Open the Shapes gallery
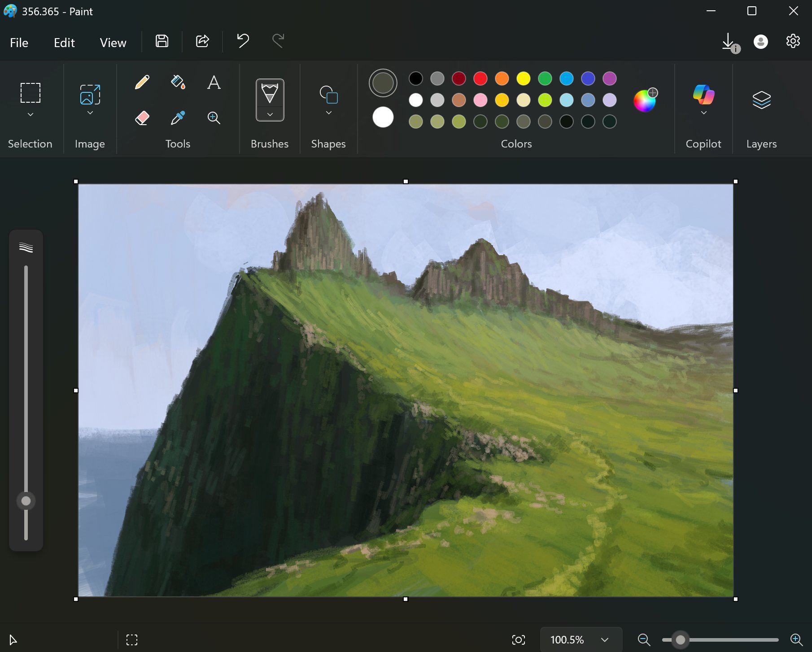The width and height of the screenshot is (812, 652). tap(329, 95)
